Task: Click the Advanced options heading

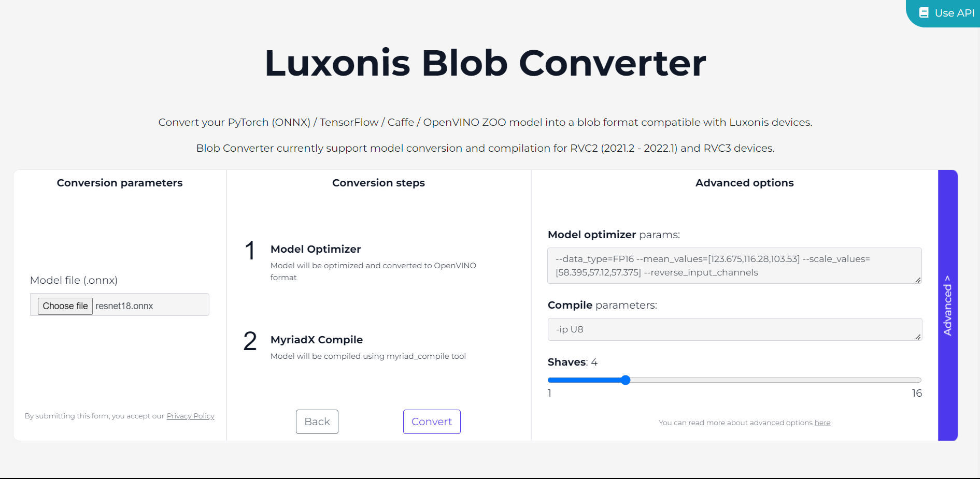Action: tap(744, 183)
